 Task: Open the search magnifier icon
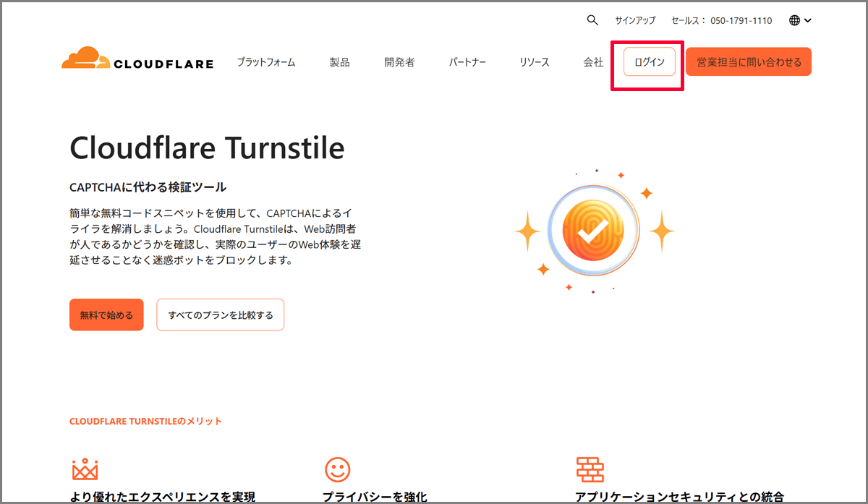pyautogui.click(x=592, y=20)
